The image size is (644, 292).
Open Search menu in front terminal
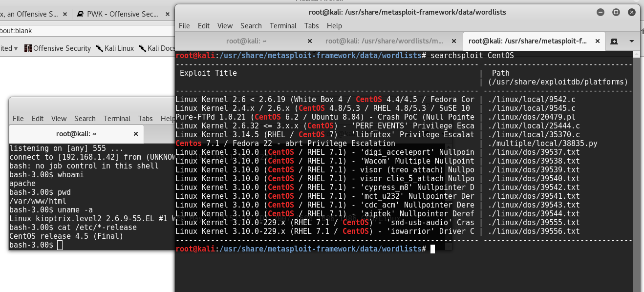point(251,26)
